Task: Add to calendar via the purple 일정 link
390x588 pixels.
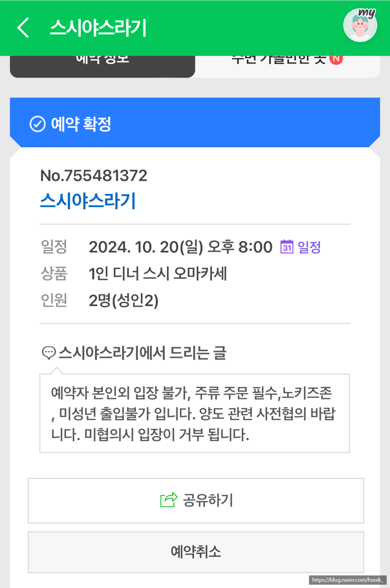Action: click(x=309, y=247)
